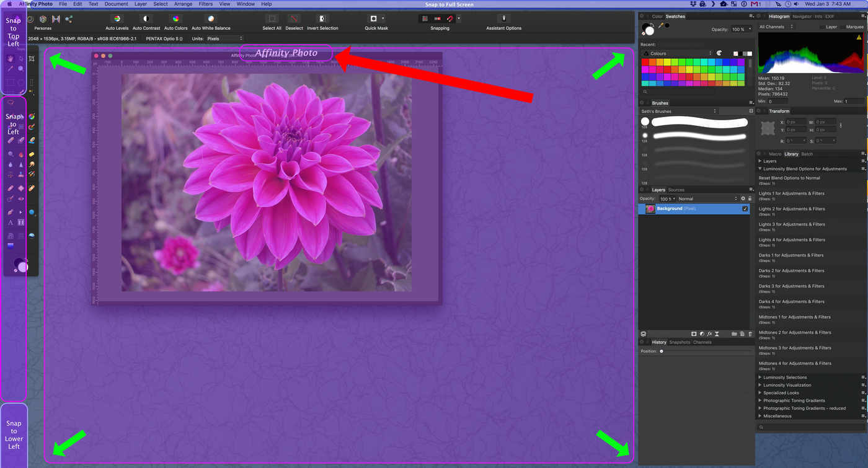Click the fx Layer Effects icon
Viewport: 868px width, 468px height.
pyautogui.click(x=710, y=334)
